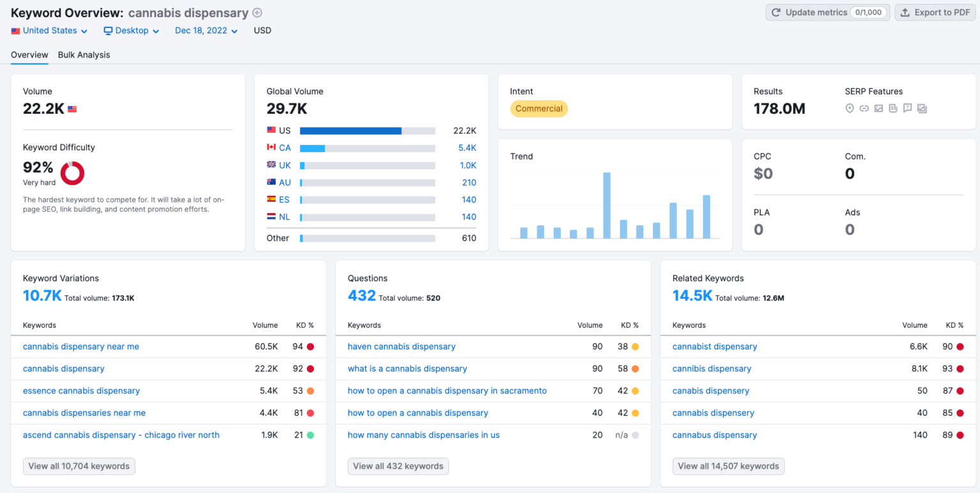Click the document-shaped SERP feature icon
The width and height of the screenshot is (980, 493).
click(x=893, y=109)
